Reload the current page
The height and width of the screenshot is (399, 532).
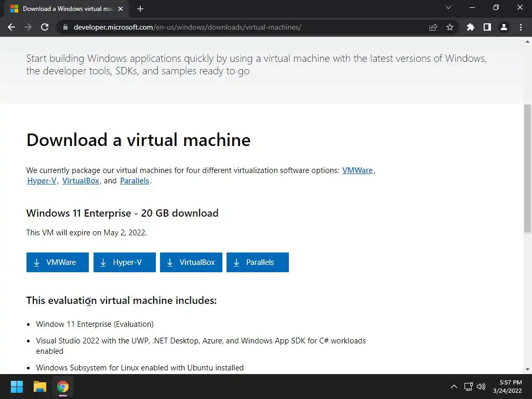pyautogui.click(x=45, y=27)
